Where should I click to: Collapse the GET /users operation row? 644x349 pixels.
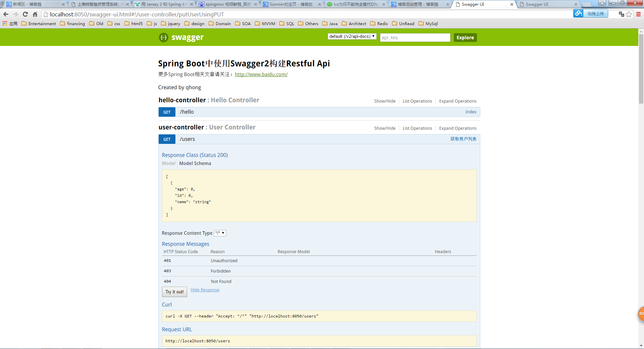click(319, 139)
